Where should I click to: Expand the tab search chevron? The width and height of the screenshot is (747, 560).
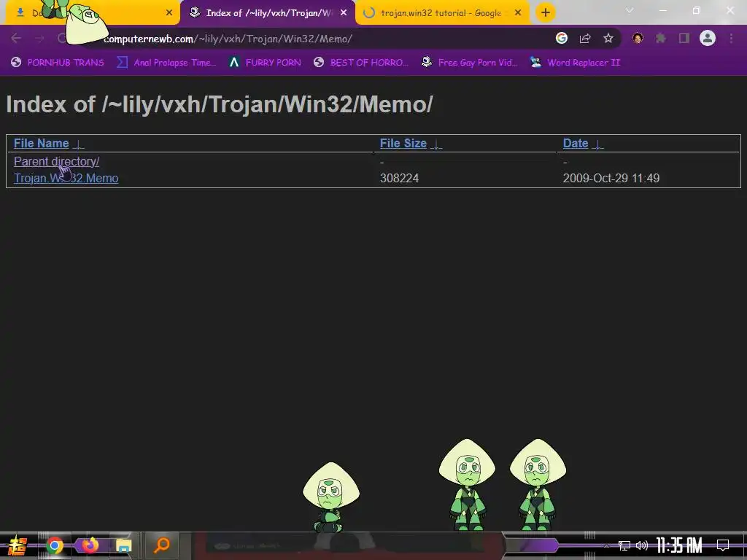(630, 10)
